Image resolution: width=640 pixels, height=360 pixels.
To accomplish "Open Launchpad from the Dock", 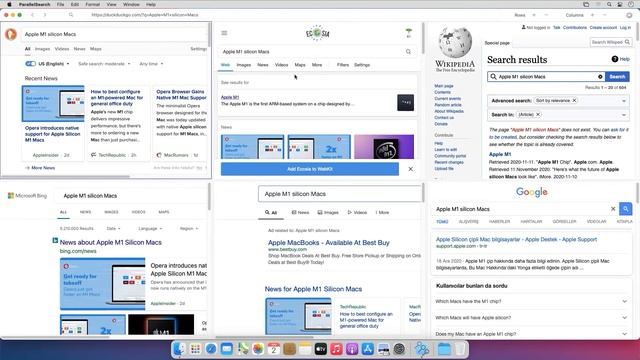I will (x=195, y=349).
